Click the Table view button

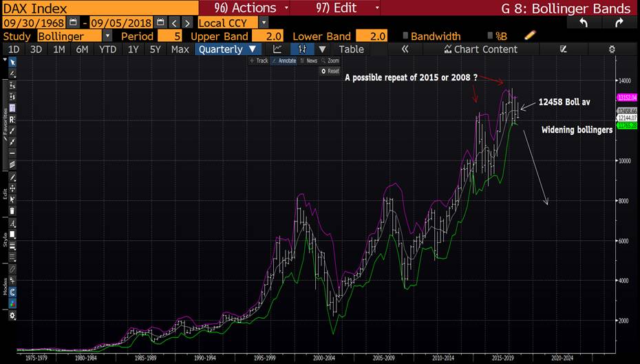point(351,50)
